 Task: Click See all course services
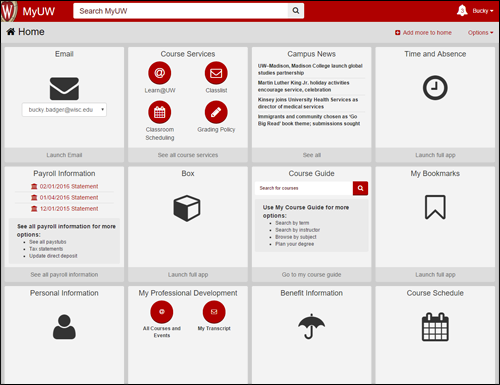188,155
